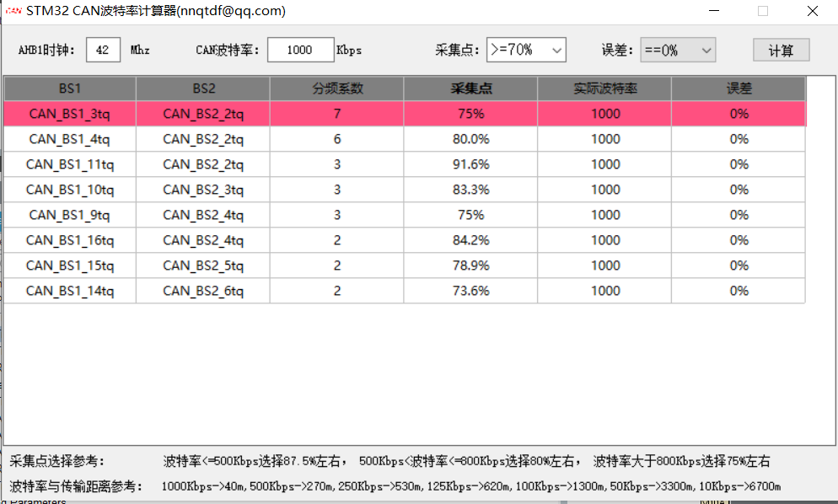Click the CAN波特率 baud rate input field
This screenshot has height=504, width=838.
[300, 50]
